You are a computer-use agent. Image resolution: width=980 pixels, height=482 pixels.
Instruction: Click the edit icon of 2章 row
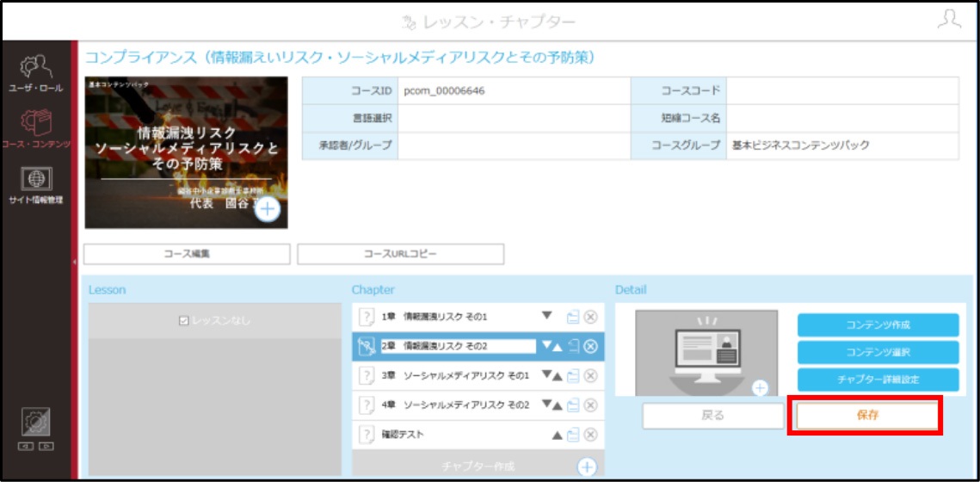366,346
